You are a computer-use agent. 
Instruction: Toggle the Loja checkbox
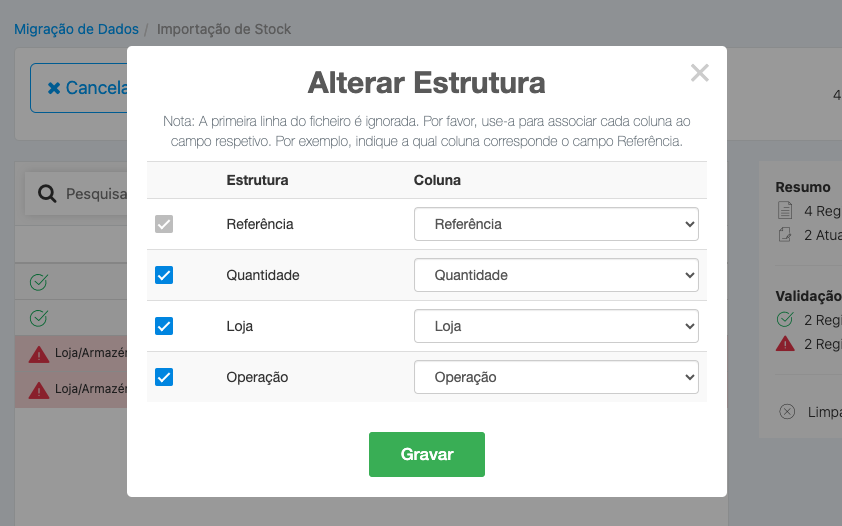tap(164, 326)
